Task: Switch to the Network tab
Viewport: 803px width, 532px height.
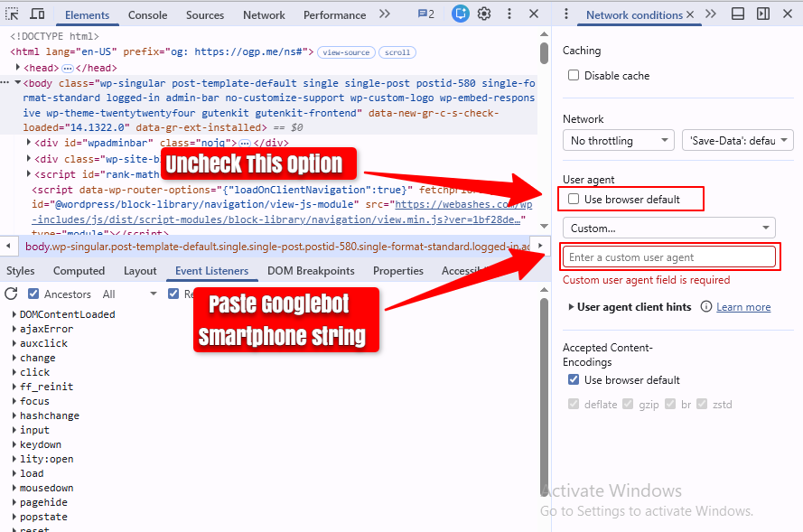Action: pos(264,14)
